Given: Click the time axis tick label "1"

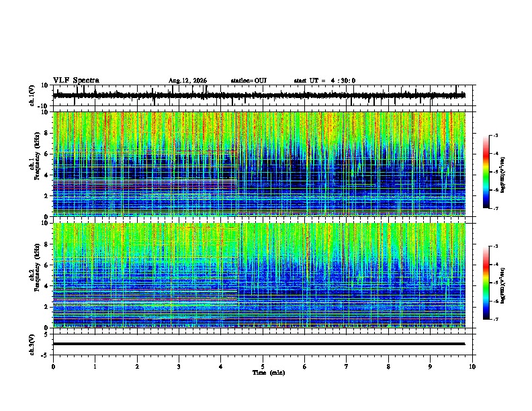Looking at the screenshot, I should pos(95,367).
